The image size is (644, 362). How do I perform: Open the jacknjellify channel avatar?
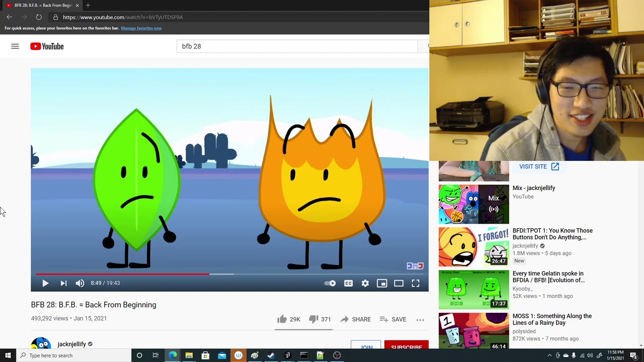click(41, 343)
